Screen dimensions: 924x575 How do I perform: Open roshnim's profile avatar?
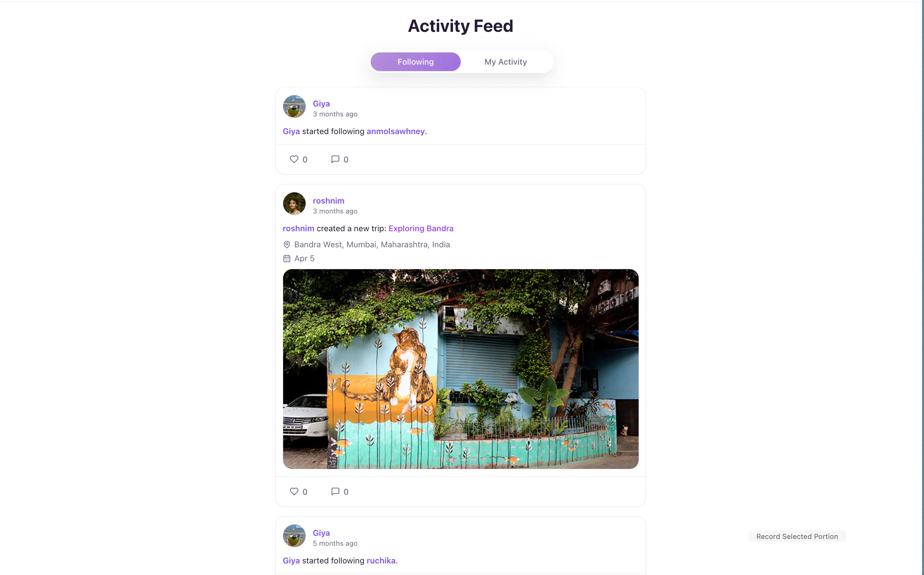point(294,204)
